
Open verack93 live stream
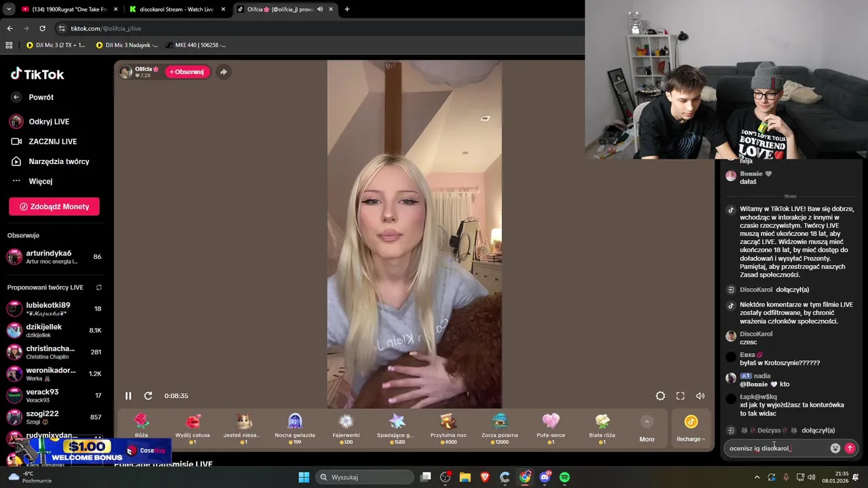(x=54, y=396)
